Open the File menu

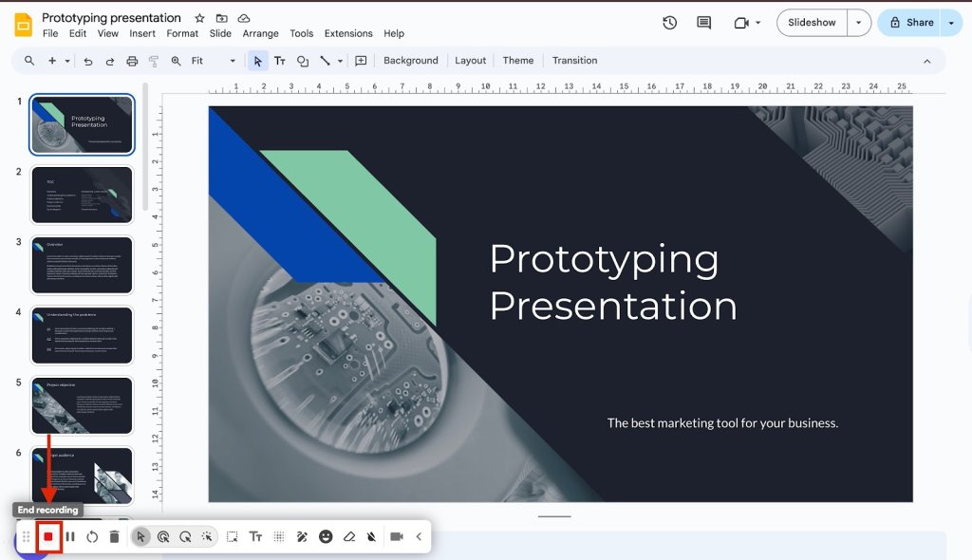[x=50, y=33]
